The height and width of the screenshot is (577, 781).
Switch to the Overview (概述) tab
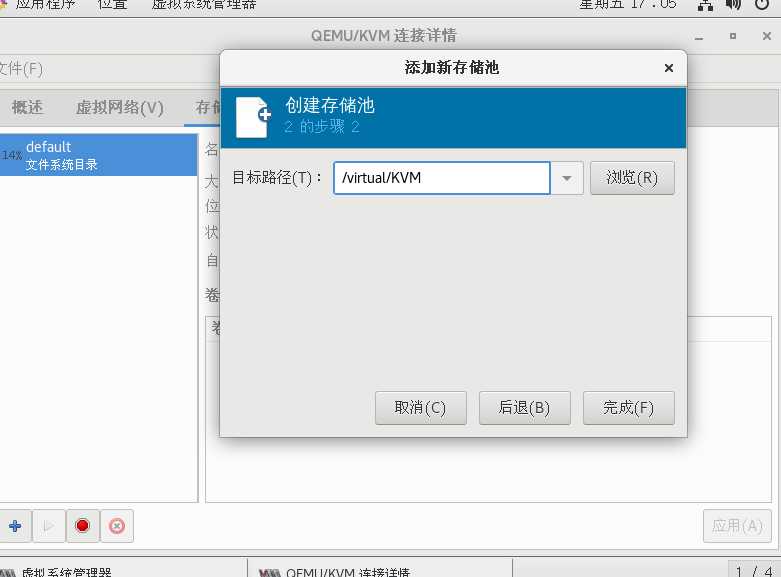point(27,107)
